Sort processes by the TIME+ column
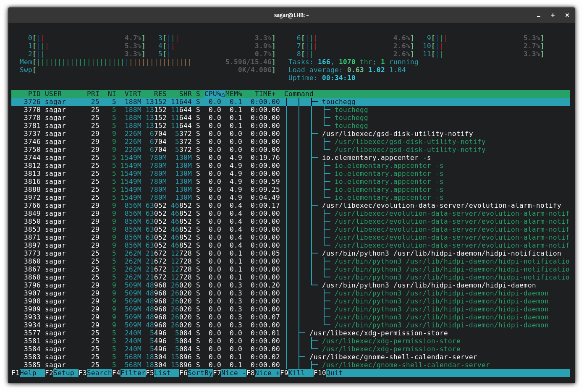 click(265, 94)
